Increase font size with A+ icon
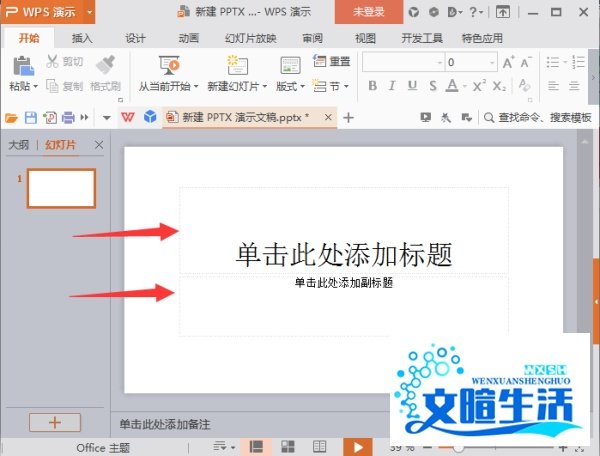The image size is (600, 456). 509,62
